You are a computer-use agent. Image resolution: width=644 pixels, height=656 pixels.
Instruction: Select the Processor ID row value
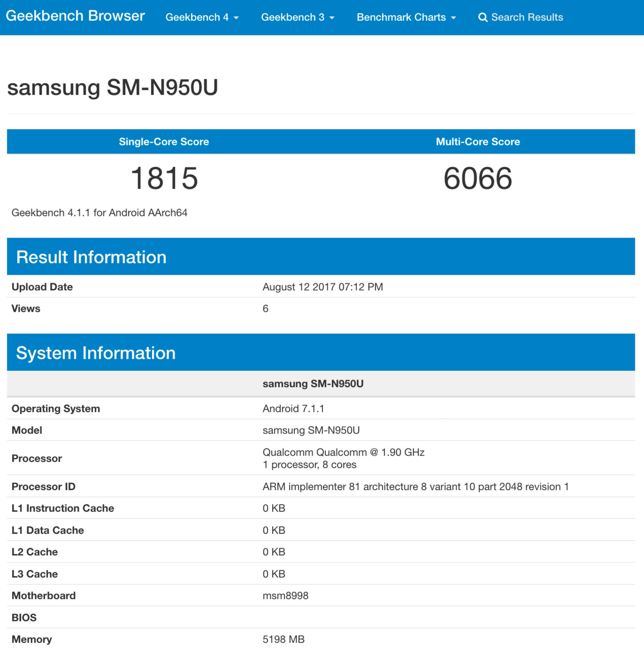click(x=415, y=486)
